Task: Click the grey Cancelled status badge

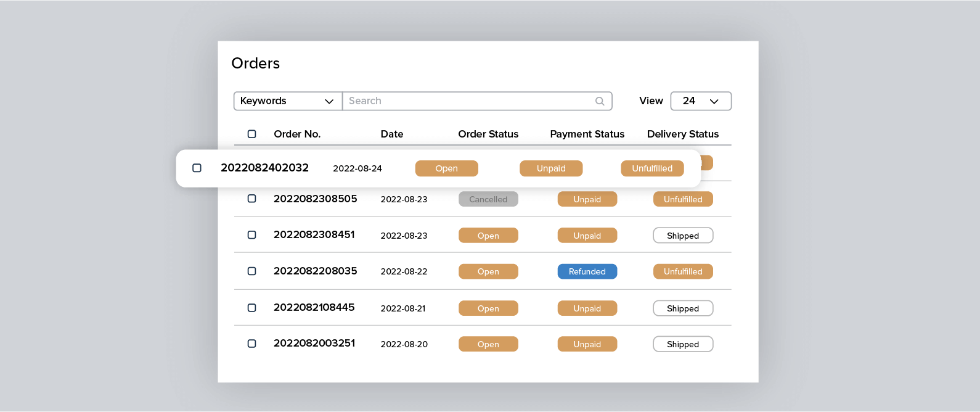Action: point(488,199)
